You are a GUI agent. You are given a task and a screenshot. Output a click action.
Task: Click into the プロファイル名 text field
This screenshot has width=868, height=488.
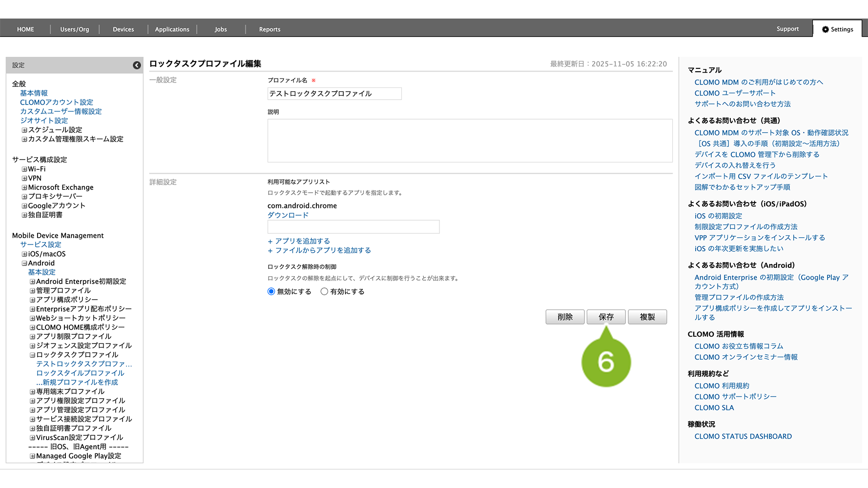(x=334, y=94)
